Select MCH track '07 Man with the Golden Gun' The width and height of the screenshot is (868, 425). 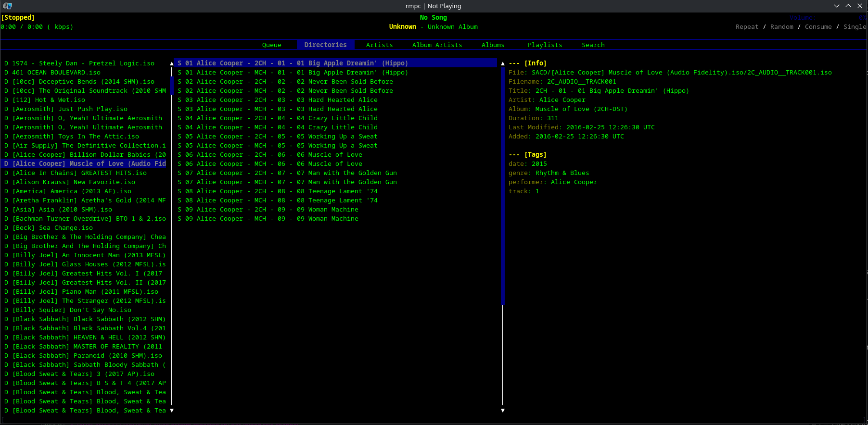point(335,182)
